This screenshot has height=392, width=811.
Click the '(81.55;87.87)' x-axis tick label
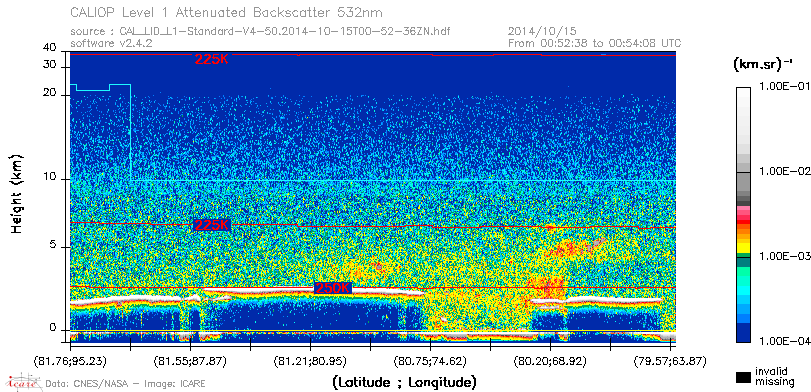pos(191,360)
